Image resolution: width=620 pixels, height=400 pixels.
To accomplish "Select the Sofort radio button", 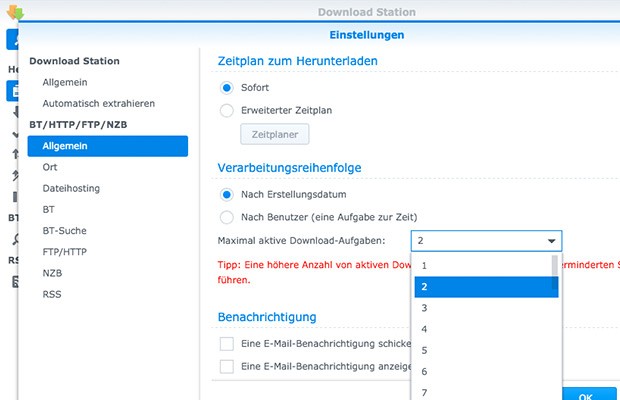I will [x=227, y=88].
